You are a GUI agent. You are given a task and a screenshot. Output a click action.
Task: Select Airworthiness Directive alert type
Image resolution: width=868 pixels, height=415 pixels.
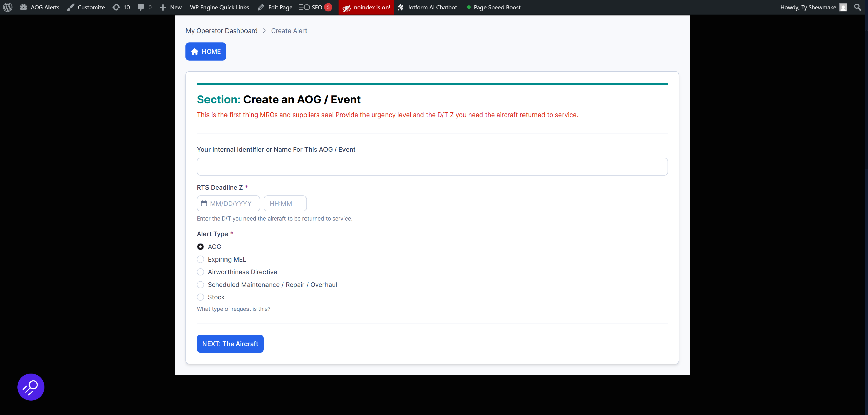(x=200, y=272)
